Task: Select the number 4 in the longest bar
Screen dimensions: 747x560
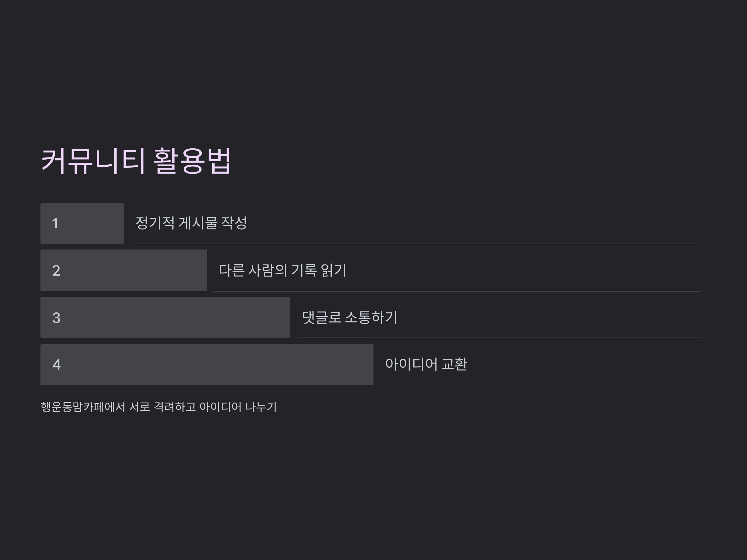Action: point(56,365)
